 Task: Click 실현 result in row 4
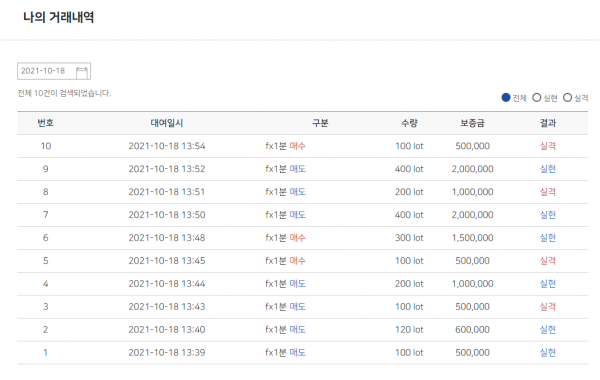click(548, 284)
